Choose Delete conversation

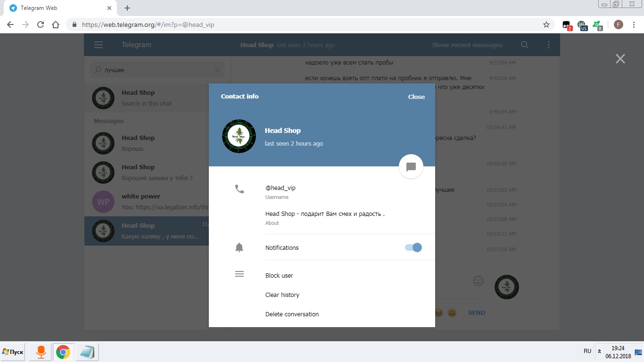(x=292, y=314)
